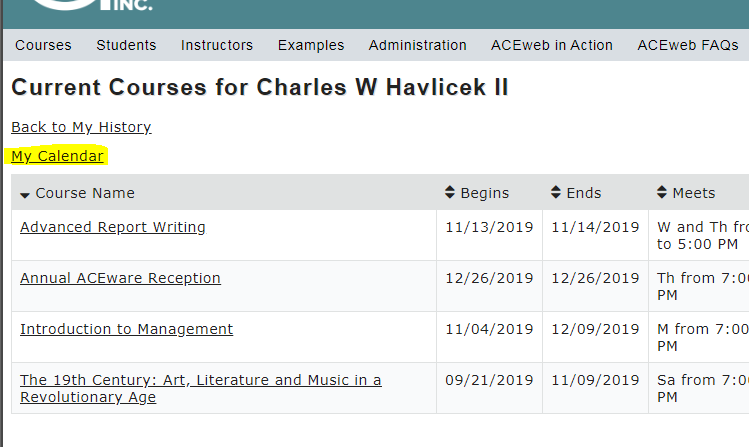Open Advanced Report Writing course

point(113,227)
